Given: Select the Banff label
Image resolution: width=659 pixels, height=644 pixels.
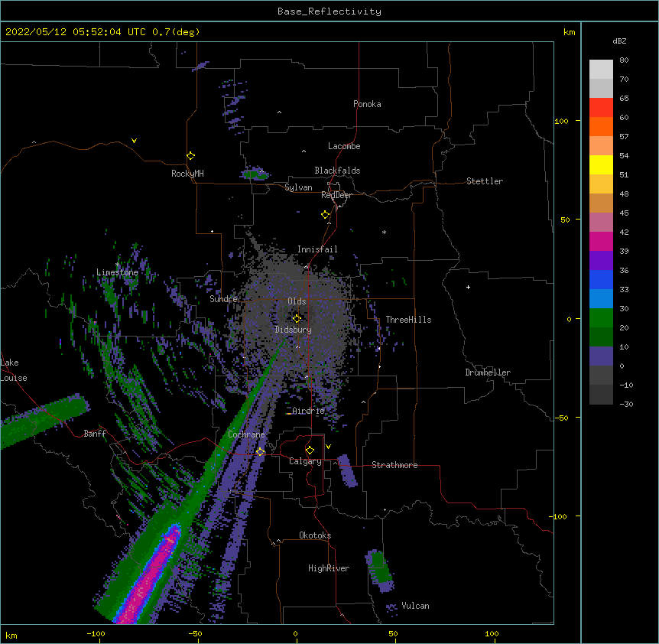Looking at the screenshot, I should click(95, 434).
